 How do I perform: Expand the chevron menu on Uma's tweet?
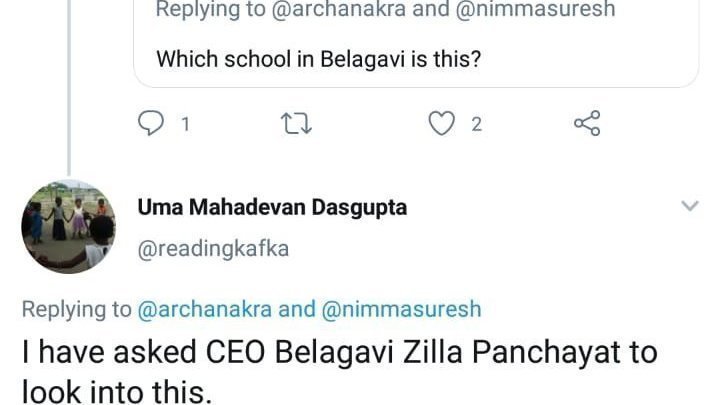pyautogui.click(x=689, y=206)
